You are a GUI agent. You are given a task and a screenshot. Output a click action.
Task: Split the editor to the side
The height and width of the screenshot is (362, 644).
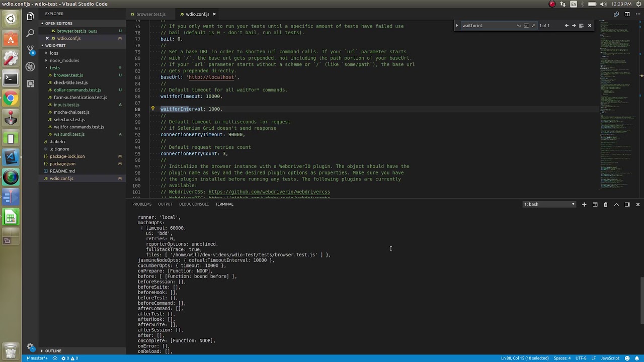tap(627, 14)
